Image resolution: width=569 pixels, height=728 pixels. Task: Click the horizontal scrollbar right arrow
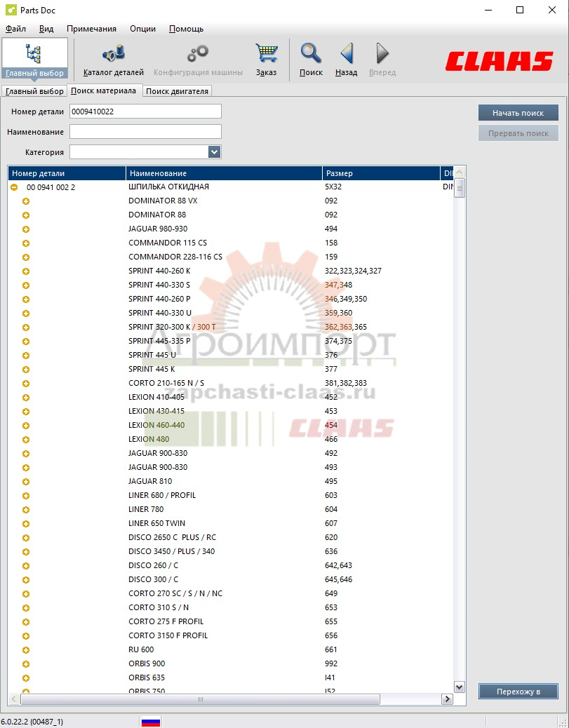pos(448,699)
